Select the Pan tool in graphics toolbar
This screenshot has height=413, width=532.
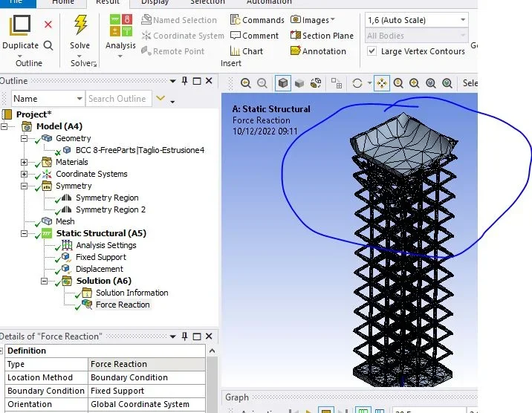[382, 83]
